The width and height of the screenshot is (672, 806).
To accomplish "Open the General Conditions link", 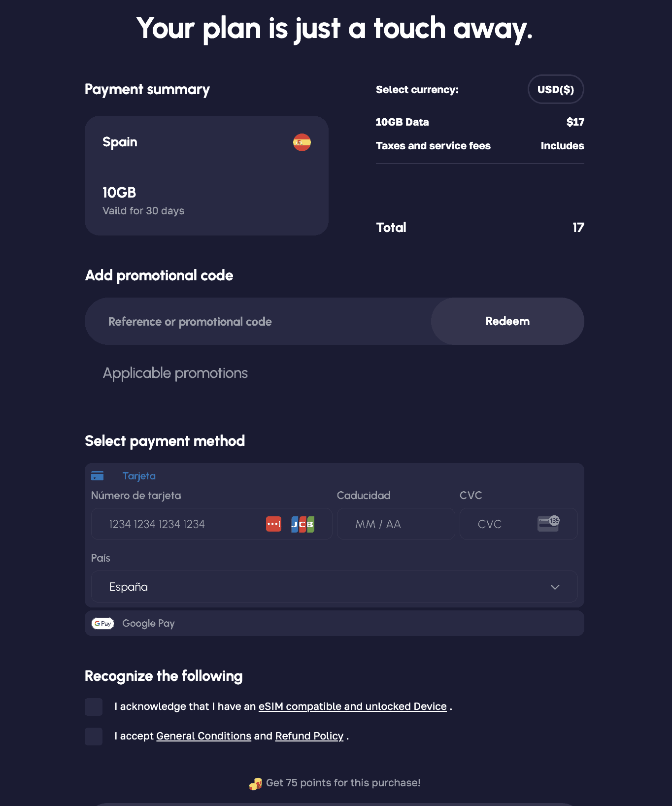I will (203, 736).
